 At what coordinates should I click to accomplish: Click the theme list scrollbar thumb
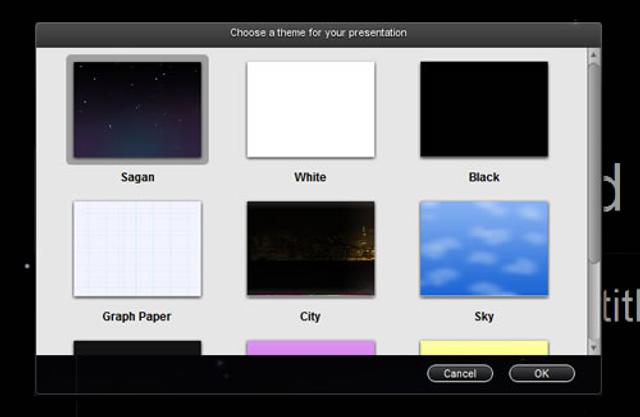point(594,160)
